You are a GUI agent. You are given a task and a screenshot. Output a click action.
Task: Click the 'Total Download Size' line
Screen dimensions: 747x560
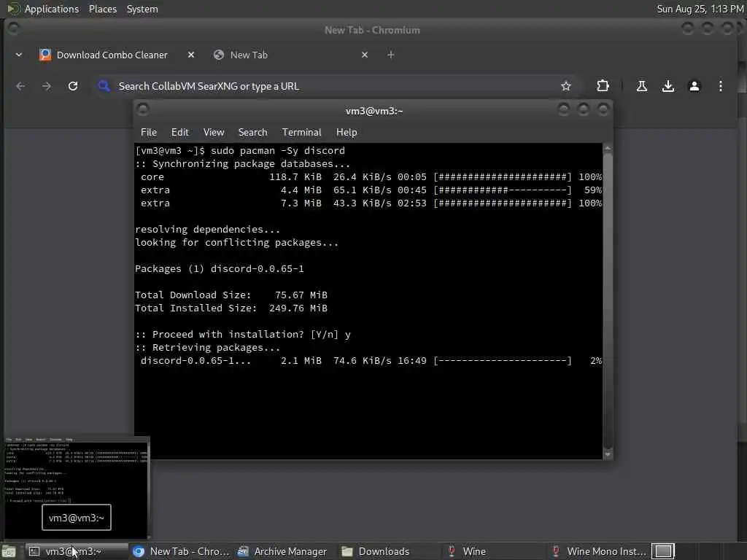click(231, 295)
